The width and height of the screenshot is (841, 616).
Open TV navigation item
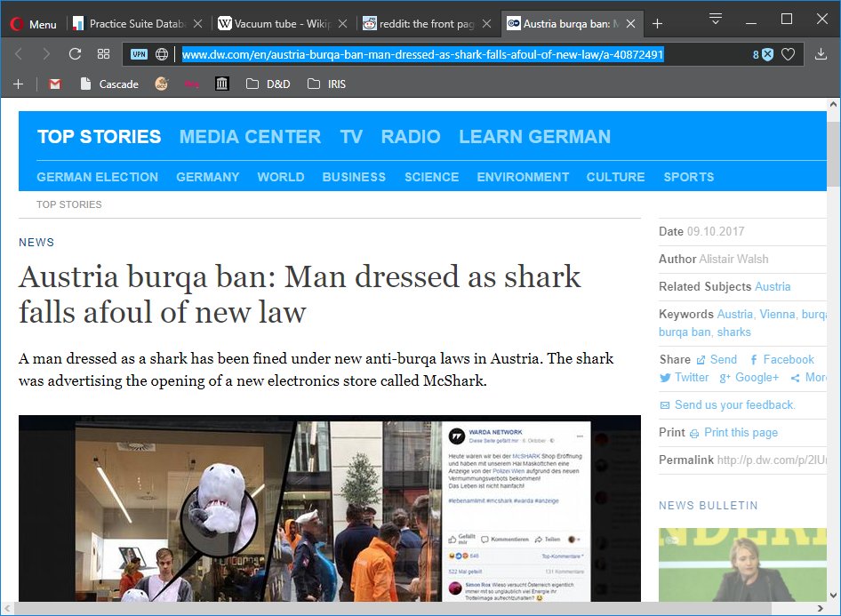click(351, 137)
